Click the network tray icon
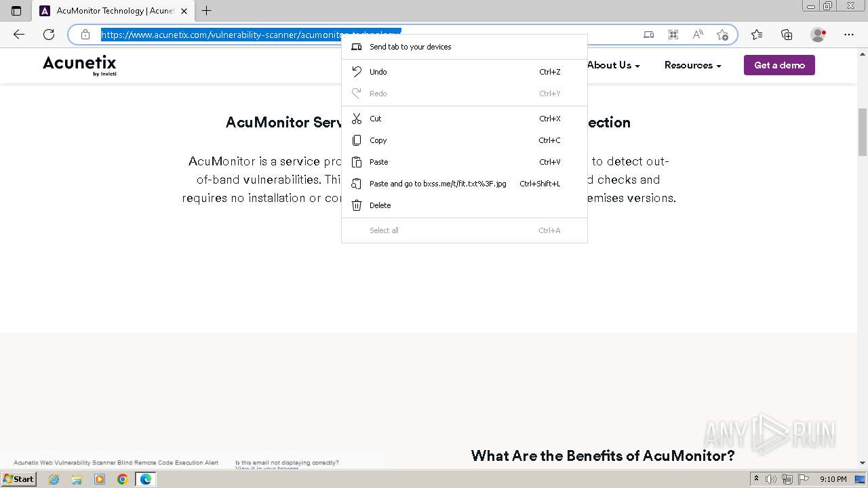Viewport: 868px width, 488px height. coord(787,479)
